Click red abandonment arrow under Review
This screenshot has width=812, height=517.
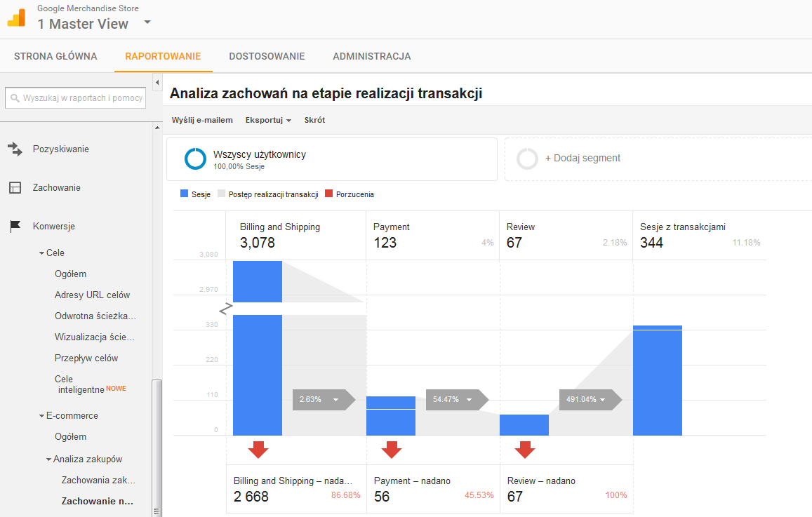524,450
